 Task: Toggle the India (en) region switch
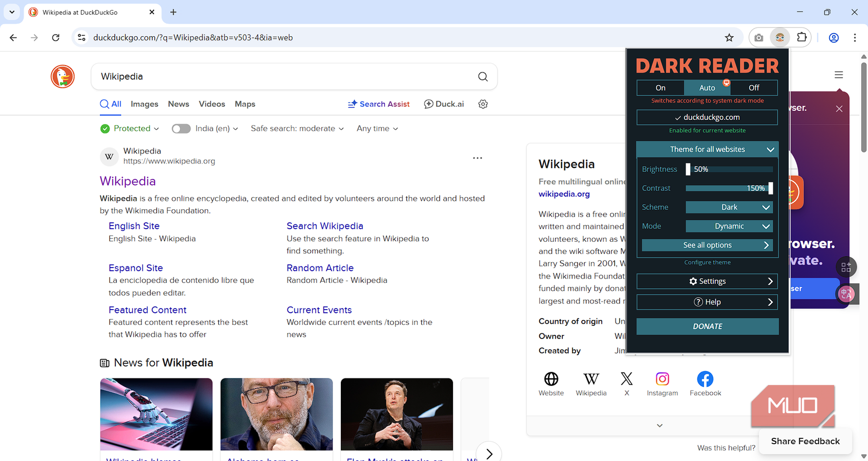pos(181,128)
